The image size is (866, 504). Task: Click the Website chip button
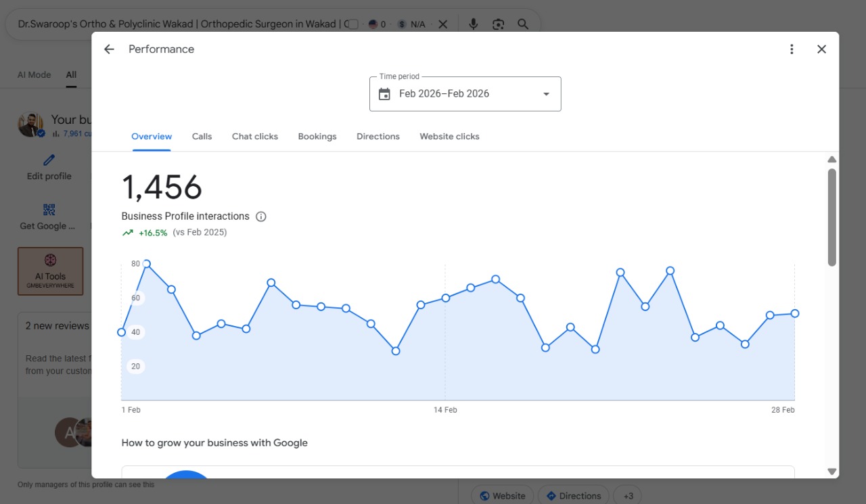pyautogui.click(x=502, y=496)
